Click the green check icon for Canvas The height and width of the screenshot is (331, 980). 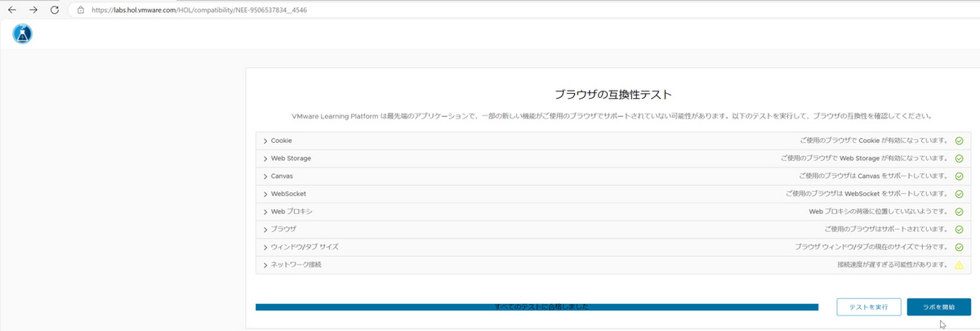(x=959, y=176)
